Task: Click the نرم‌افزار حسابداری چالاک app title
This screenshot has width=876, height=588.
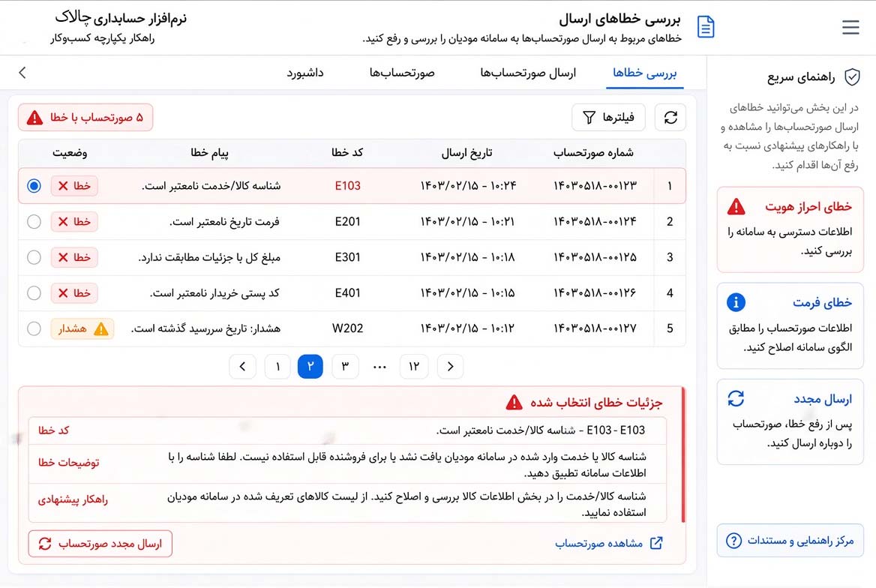Action: point(121,19)
